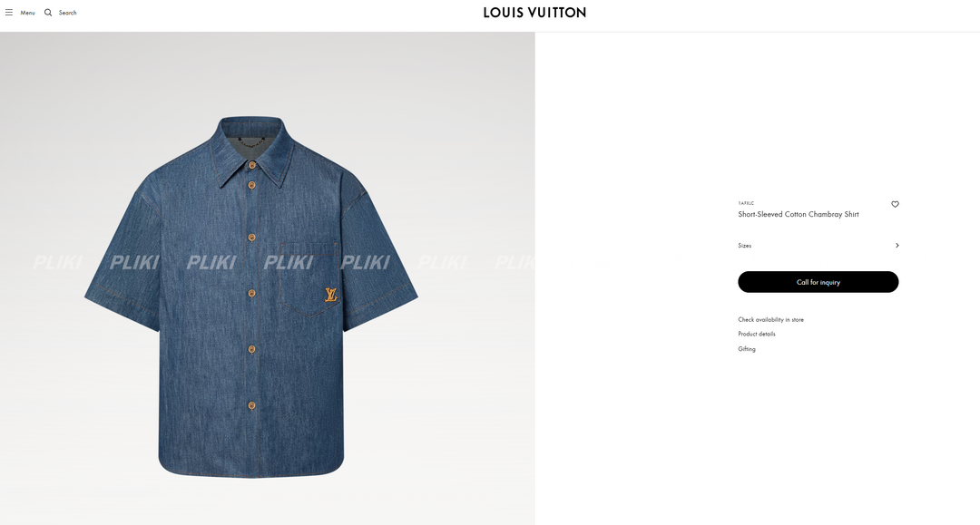
Task: Expand the Sizes selector row
Action: coord(818,246)
